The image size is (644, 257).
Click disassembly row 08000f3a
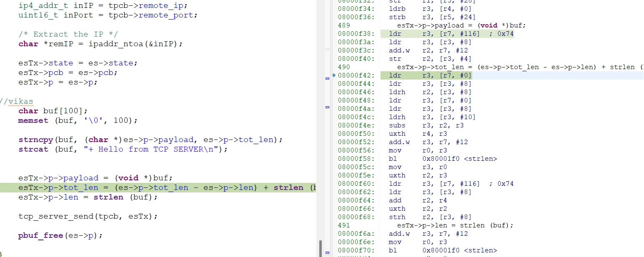point(404,42)
